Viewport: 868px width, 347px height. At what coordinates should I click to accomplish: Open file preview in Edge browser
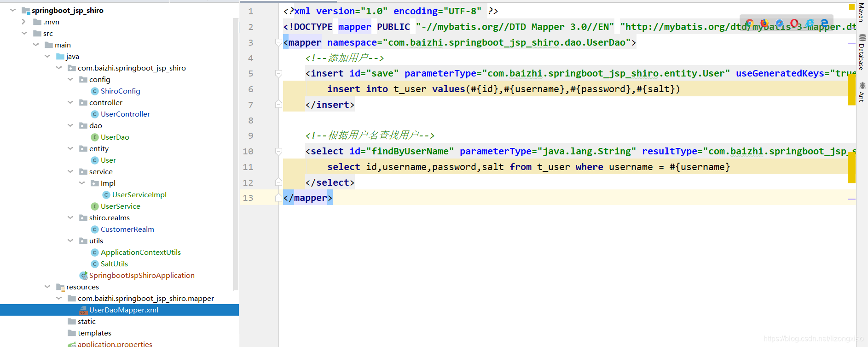tap(824, 23)
